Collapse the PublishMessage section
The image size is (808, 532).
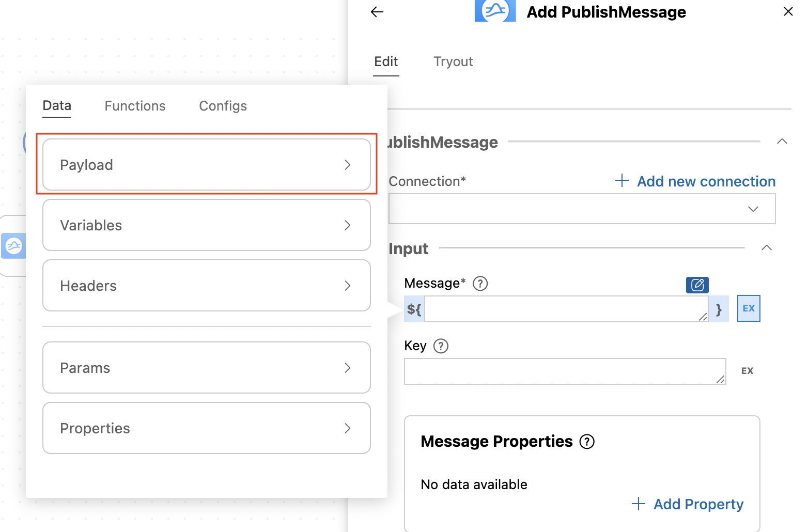782,142
